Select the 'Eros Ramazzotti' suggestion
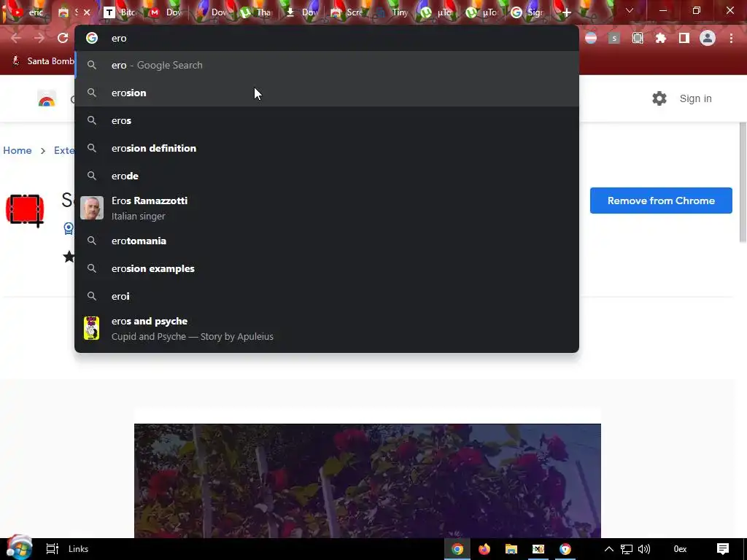747x560 pixels. pyautogui.click(x=327, y=208)
